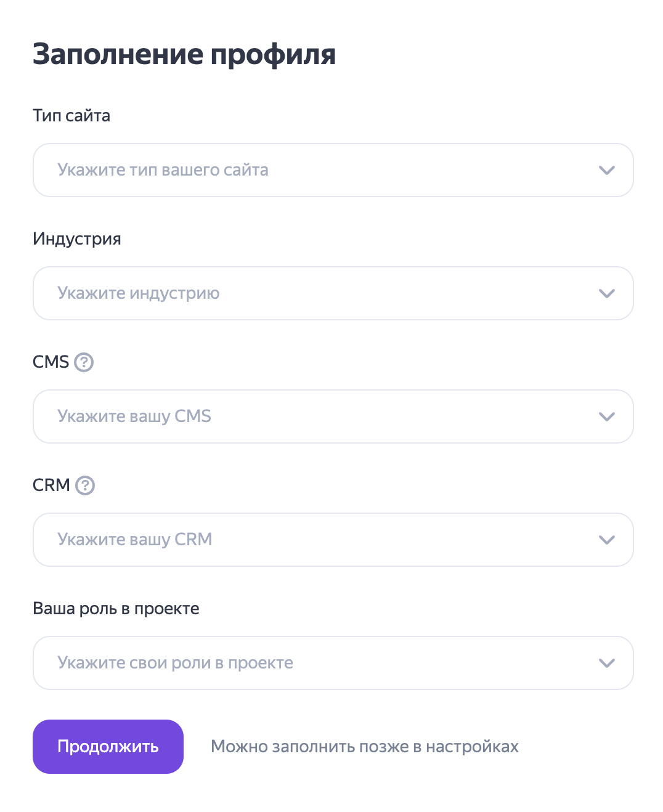The width and height of the screenshot is (663, 812).
Task: Click the chevron arrow in the CMS field
Action: (607, 416)
